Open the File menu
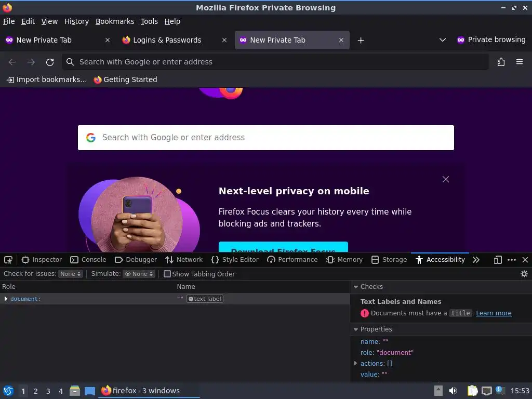The image size is (532, 399). [9, 21]
